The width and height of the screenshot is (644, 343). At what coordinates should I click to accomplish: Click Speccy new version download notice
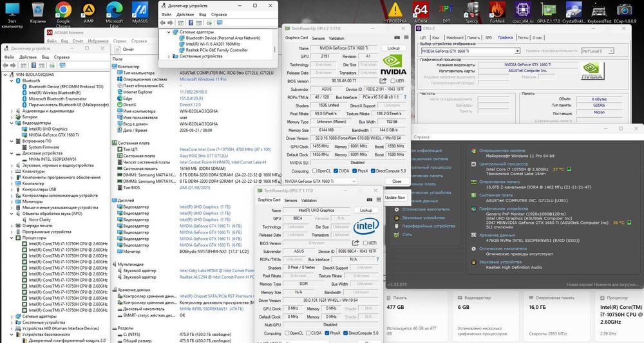[602, 284]
